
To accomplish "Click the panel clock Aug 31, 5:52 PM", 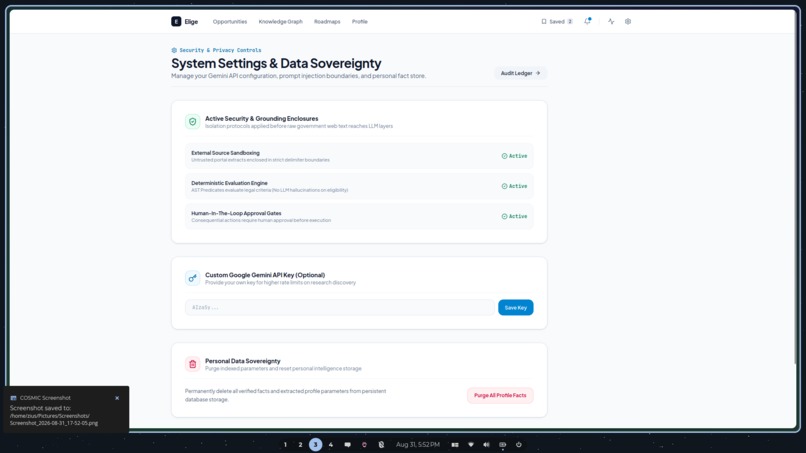I will click(418, 445).
